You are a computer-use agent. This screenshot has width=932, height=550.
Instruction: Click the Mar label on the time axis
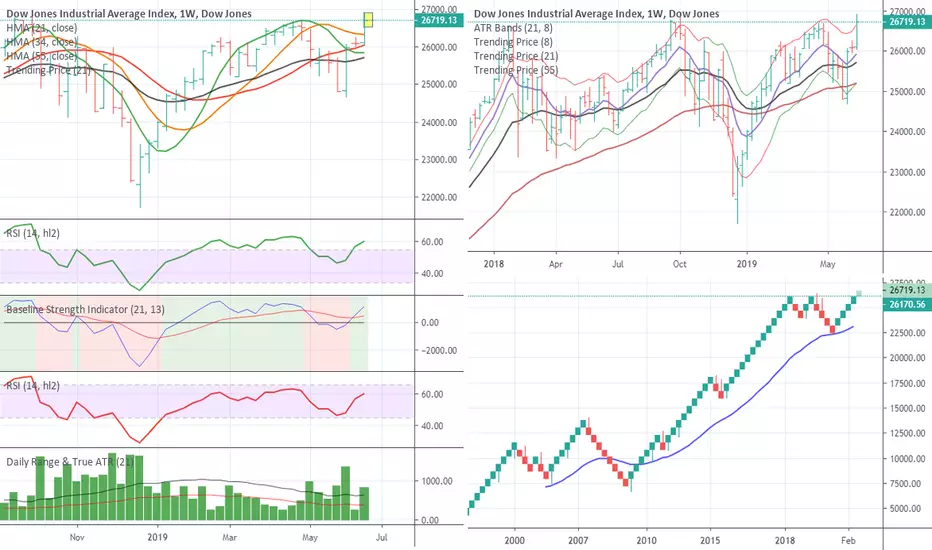[x=229, y=537]
